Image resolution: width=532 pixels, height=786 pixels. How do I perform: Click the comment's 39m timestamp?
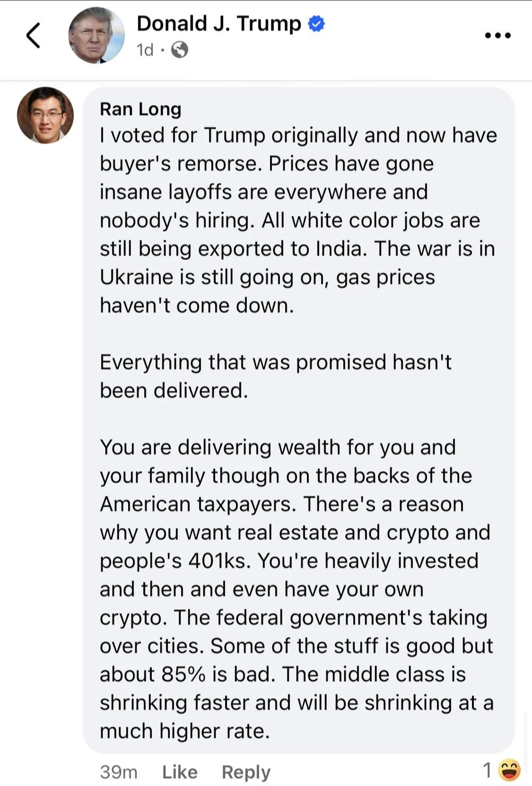[118, 772]
